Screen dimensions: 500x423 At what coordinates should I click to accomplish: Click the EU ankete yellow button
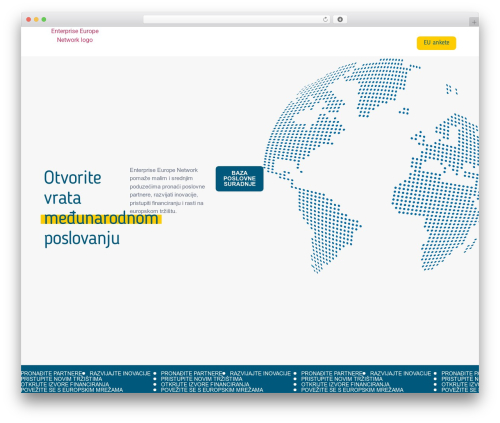pyautogui.click(x=436, y=43)
